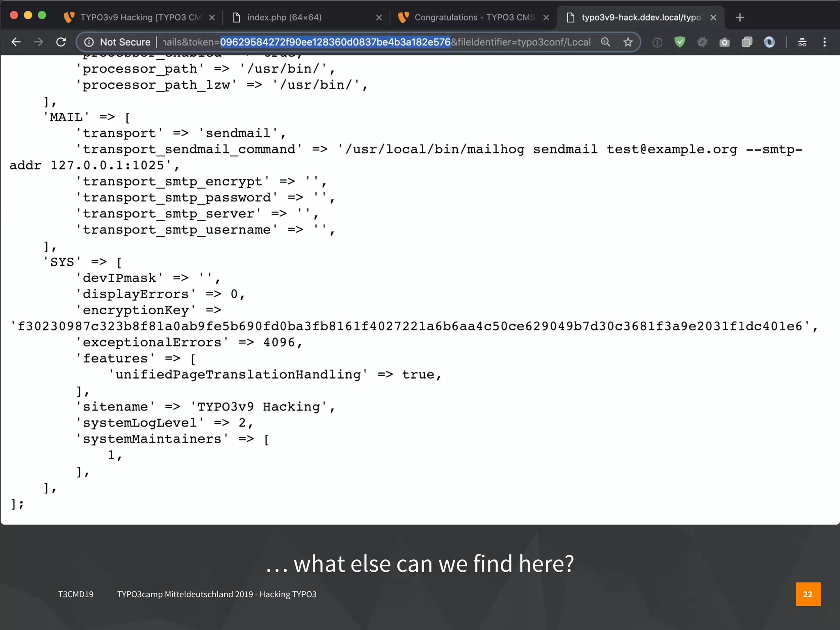Click the 'transport_smtp_username' line

tap(205, 230)
